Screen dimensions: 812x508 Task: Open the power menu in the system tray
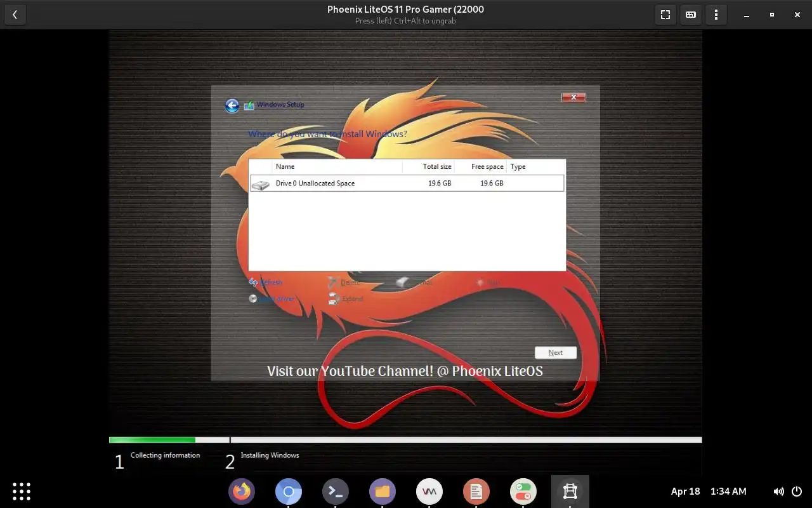796,491
